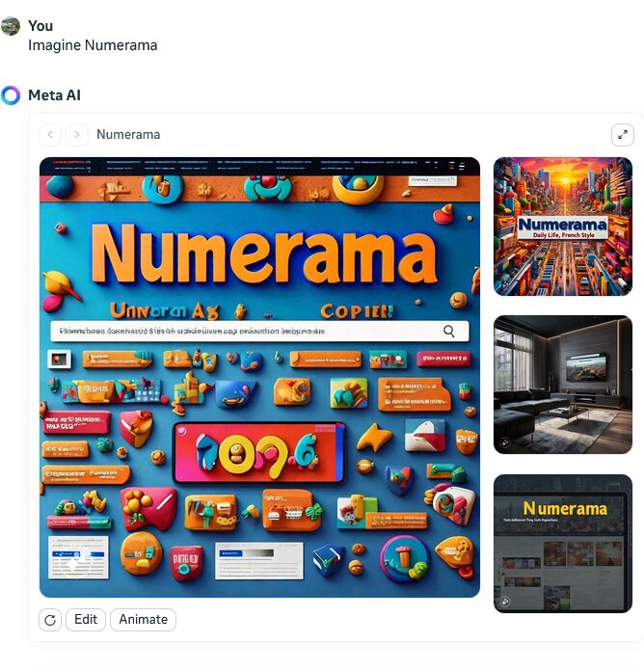644x670 pixels.
Task: Click the animation badge on dark Numerama thumbnail
Action: pyautogui.click(x=504, y=602)
